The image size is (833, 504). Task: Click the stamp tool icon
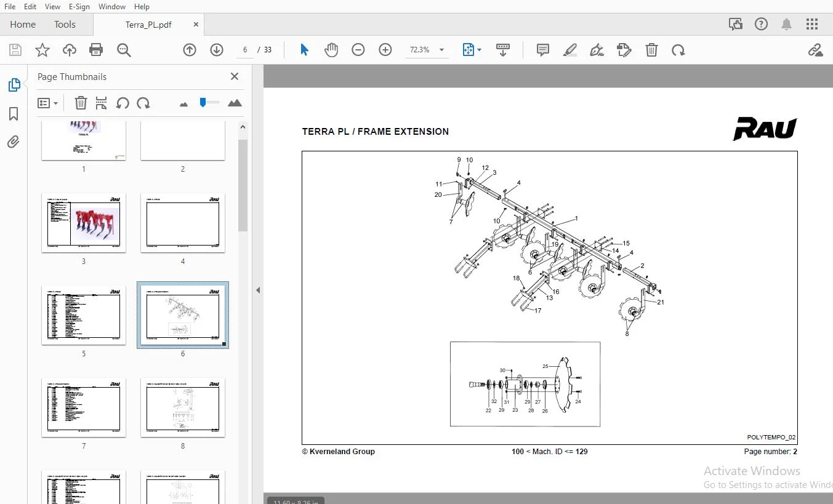pos(624,50)
